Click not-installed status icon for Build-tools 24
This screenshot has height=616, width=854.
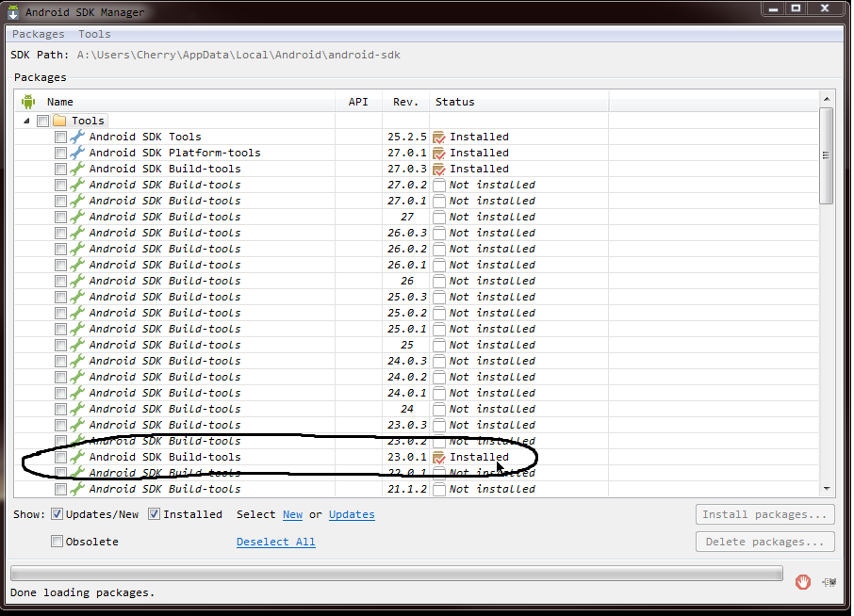(x=439, y=409)
